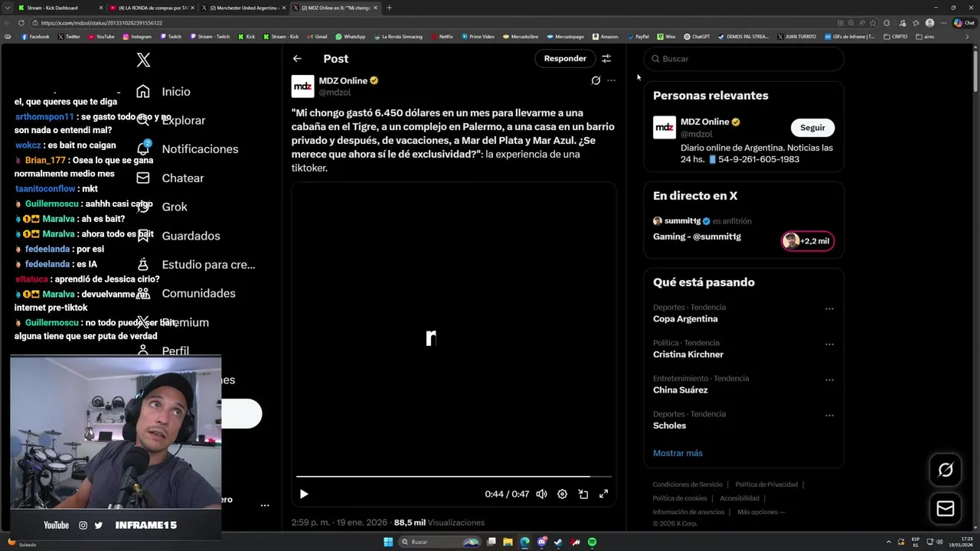Seek on the video progress bar
Screen dimensions: 980x551
click(x=454, y=477)
